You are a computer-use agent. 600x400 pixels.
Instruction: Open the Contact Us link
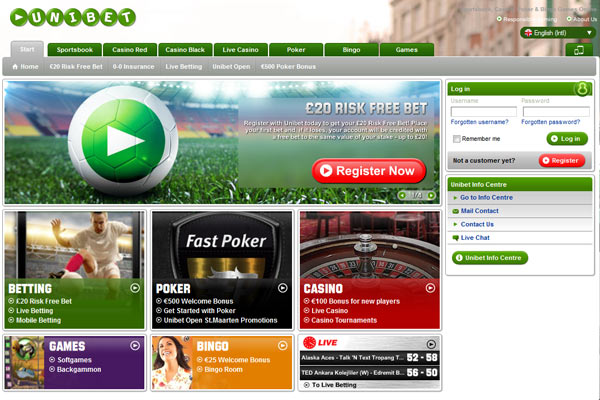point(477,224)
